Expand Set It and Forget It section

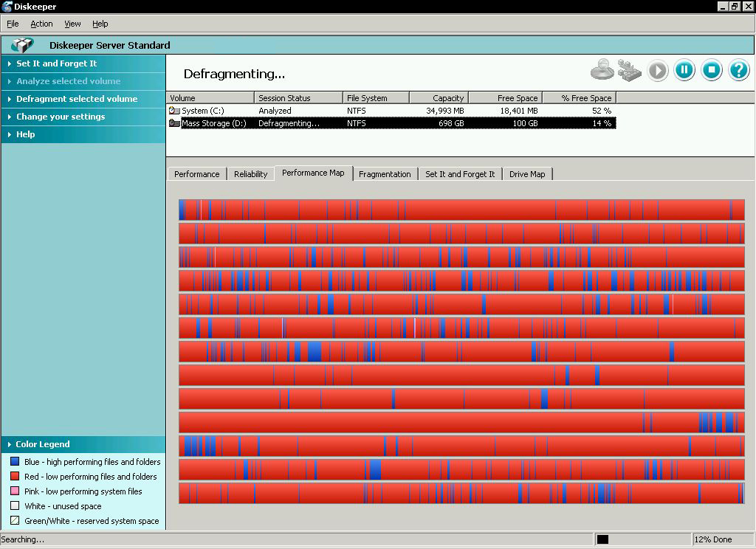click(x=83, y=63)
